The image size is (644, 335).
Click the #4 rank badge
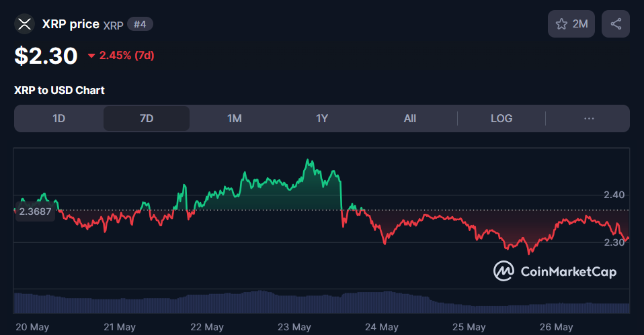pyautogui.click(x=140, y=24)
